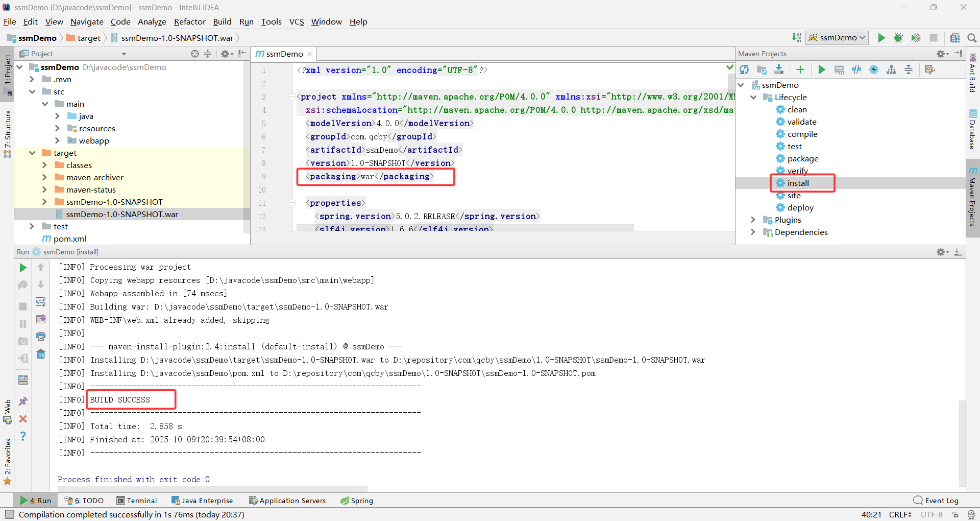
Task: Expand webapp folder in Project tree
Action: tap(57, 141)
